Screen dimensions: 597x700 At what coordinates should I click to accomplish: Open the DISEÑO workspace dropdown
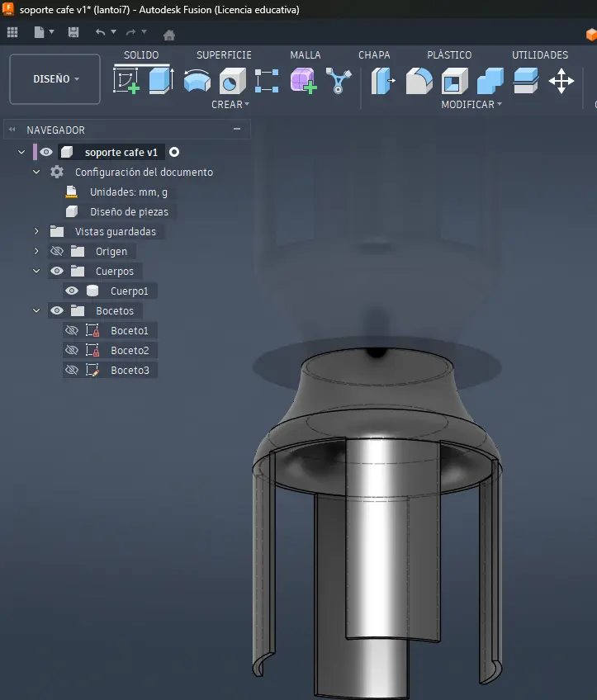pos(55,79)
